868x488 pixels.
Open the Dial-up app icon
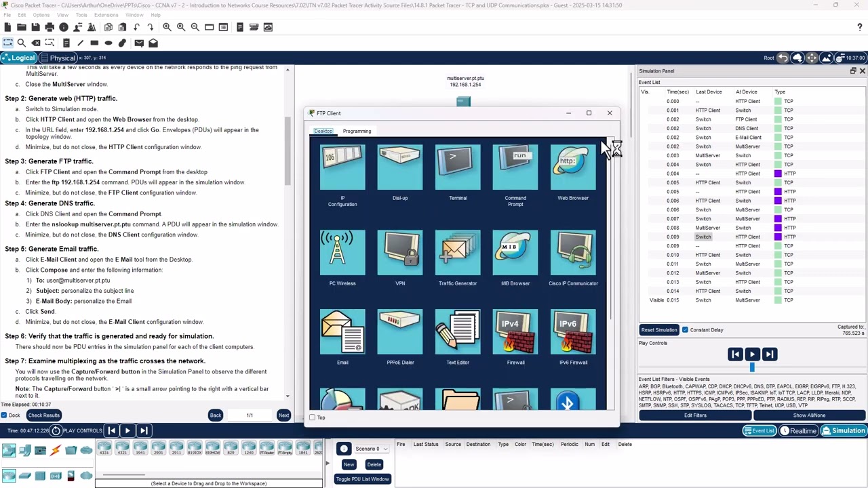click(x=400, y=167)
